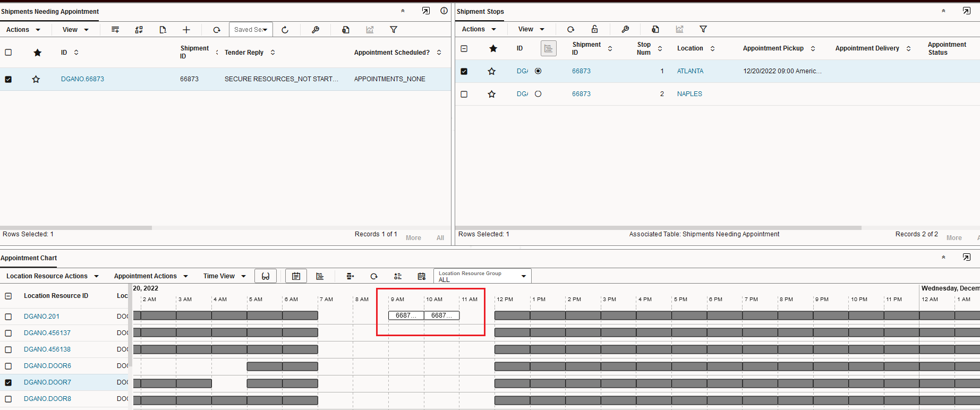Export Shipment Stops to Excel spreadsheet

[655, 29]
